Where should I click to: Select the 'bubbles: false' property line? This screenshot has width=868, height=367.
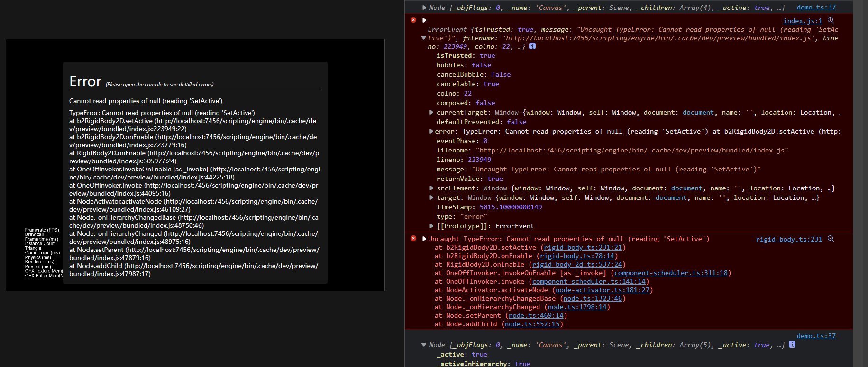point(464,65)
